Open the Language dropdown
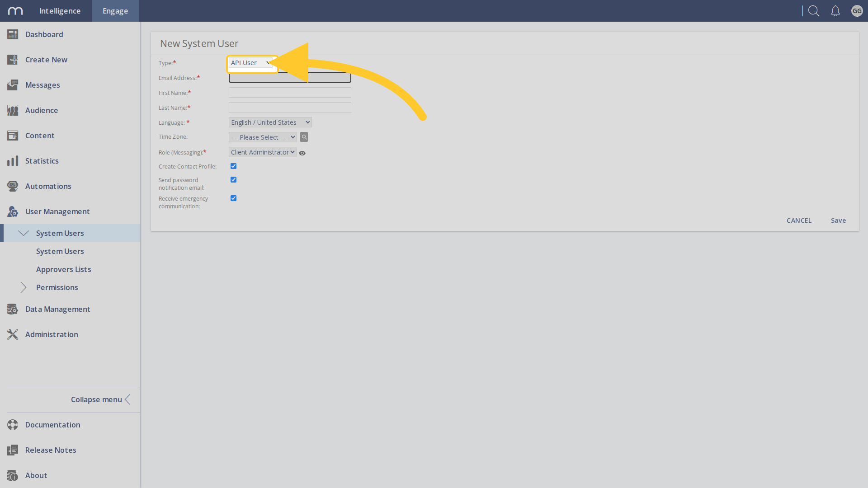The width and height of the screenshot is (868, 488). tap(270, 122)
